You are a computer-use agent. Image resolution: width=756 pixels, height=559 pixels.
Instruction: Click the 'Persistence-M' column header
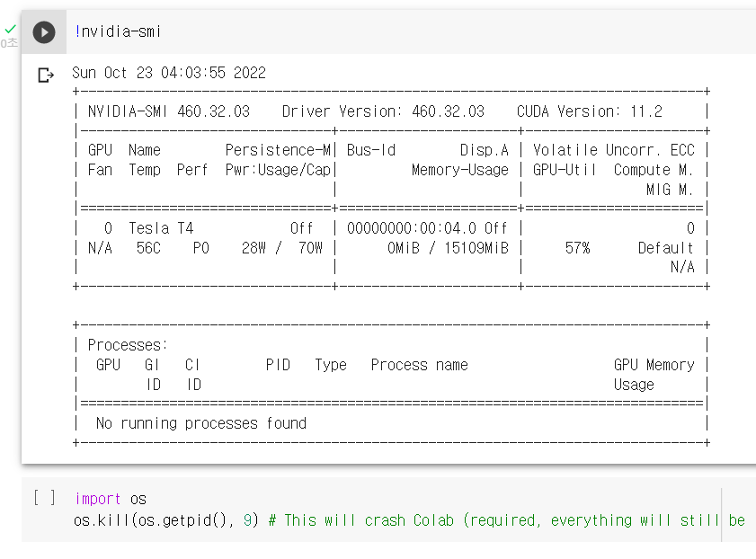pos(278,150)
